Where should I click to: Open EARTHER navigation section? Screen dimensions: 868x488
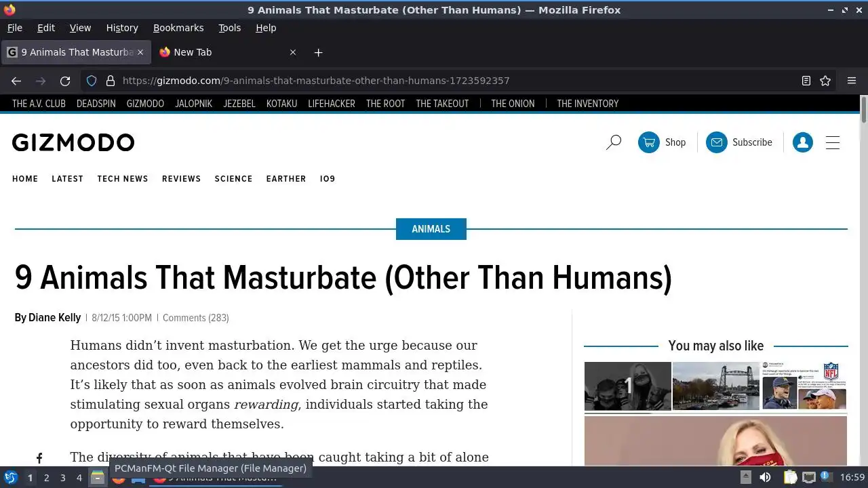coord(286,179)
